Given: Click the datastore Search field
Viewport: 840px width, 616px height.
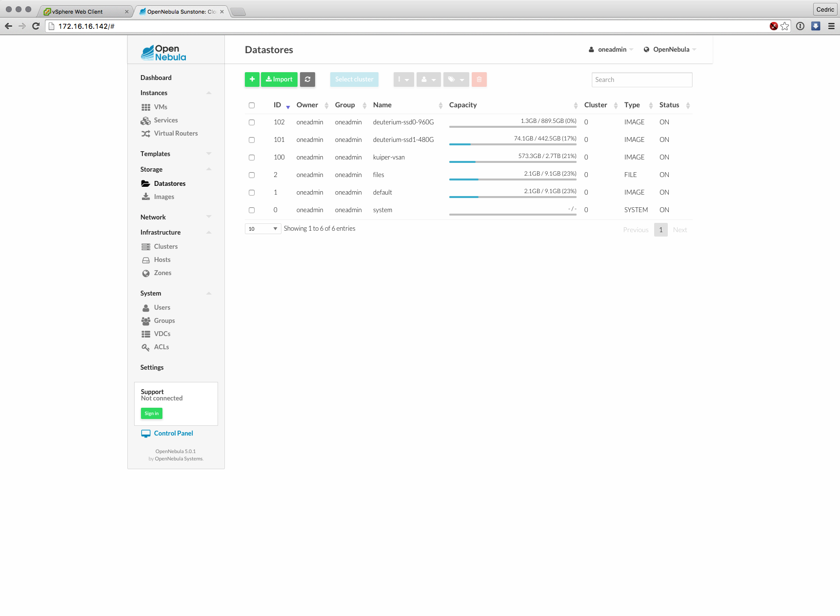Looking at the screenshot, I should pyautogui.click(x=641, y=80).
